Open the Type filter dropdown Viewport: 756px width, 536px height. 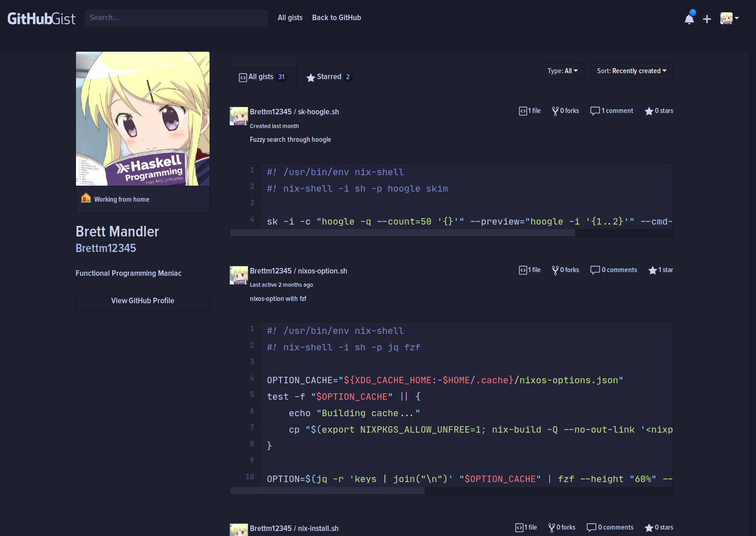(x=562, y=71)
